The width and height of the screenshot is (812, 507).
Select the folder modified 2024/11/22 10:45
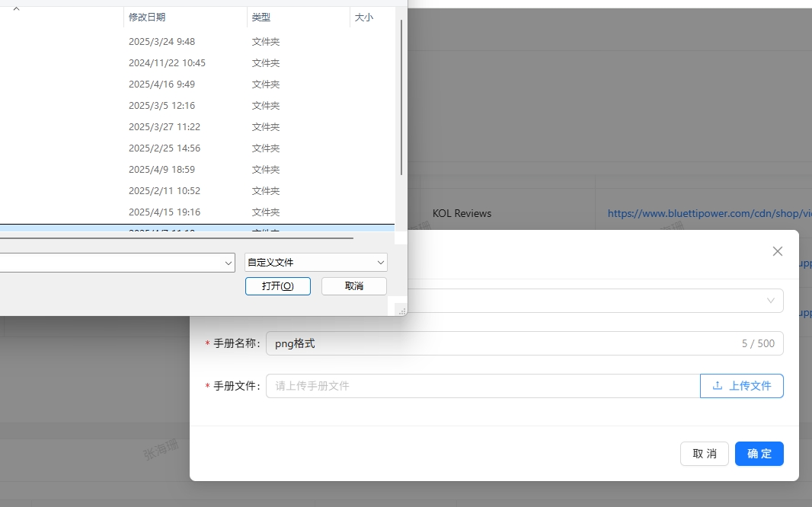click(197, 62)
